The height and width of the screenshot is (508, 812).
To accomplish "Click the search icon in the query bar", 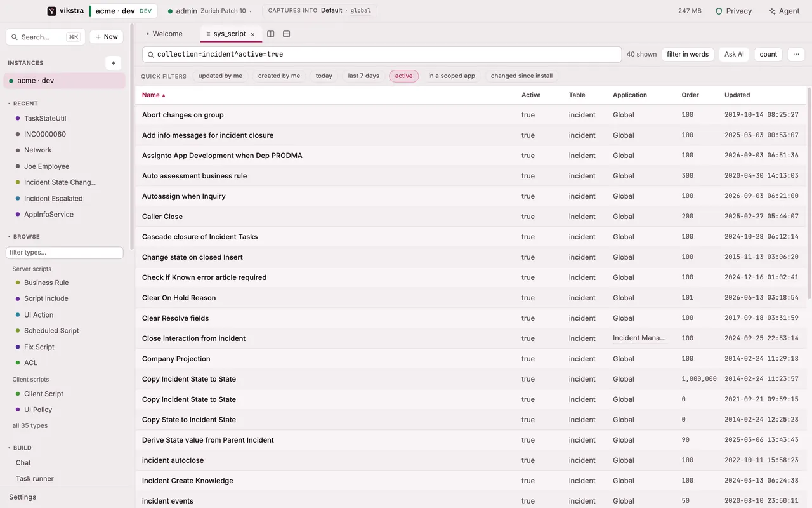I will point(151,55).
